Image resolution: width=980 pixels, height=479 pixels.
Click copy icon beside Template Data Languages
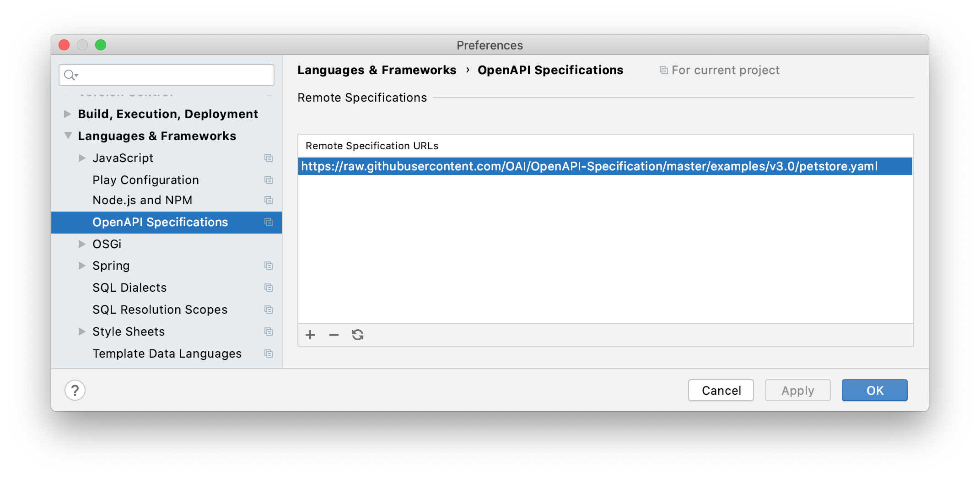pyautogui.click(x=268, y=354)
